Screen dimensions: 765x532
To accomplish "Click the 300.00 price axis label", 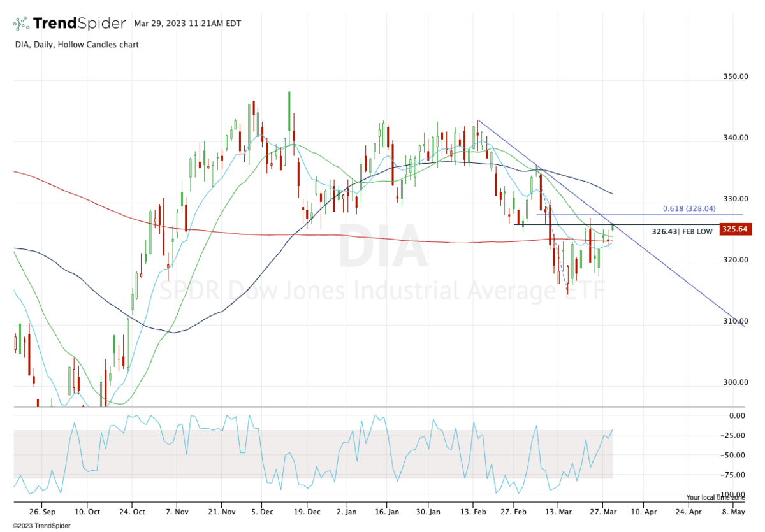I will point(736,382).
